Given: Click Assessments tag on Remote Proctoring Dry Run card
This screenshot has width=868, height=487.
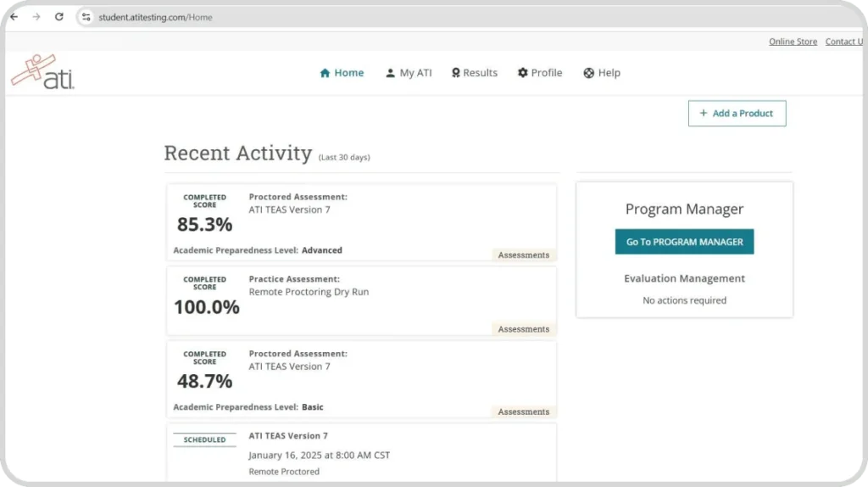Looking at the screenshot, I should (524, 329).
